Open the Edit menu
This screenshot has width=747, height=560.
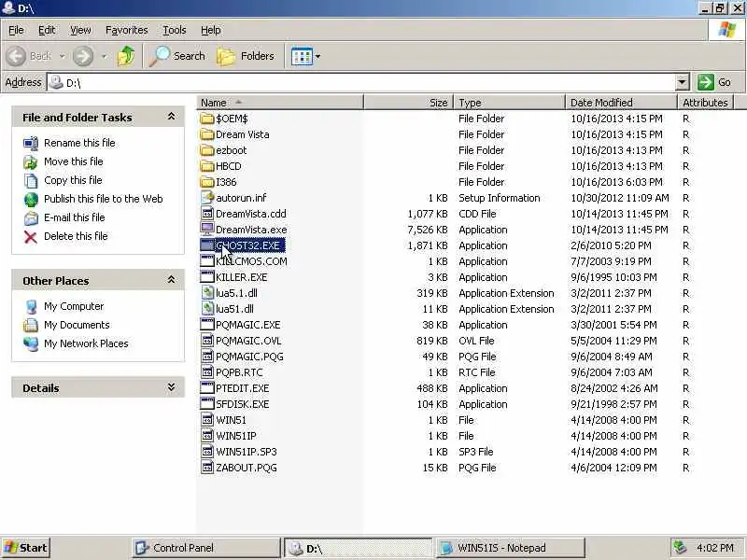[x=47, y=30]
